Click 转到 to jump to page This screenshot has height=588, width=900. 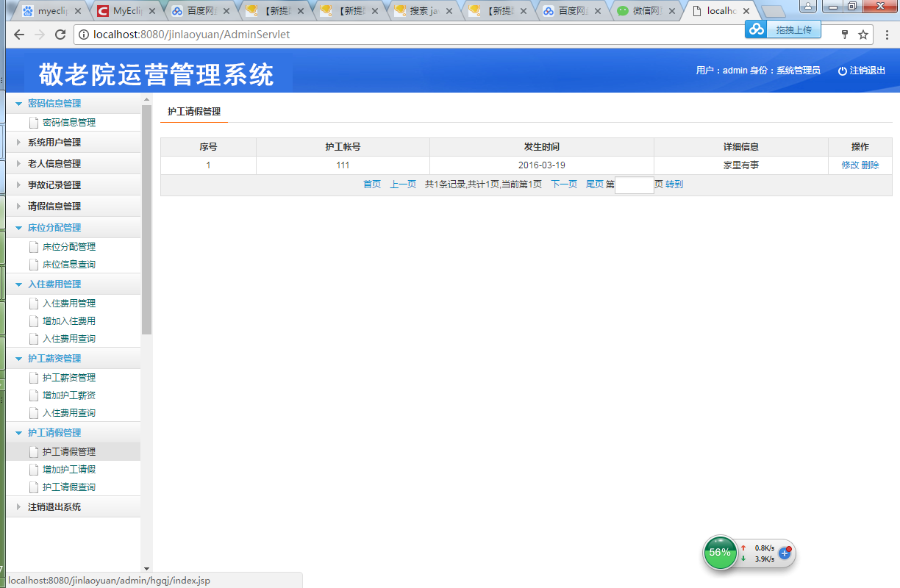[674, 184]
